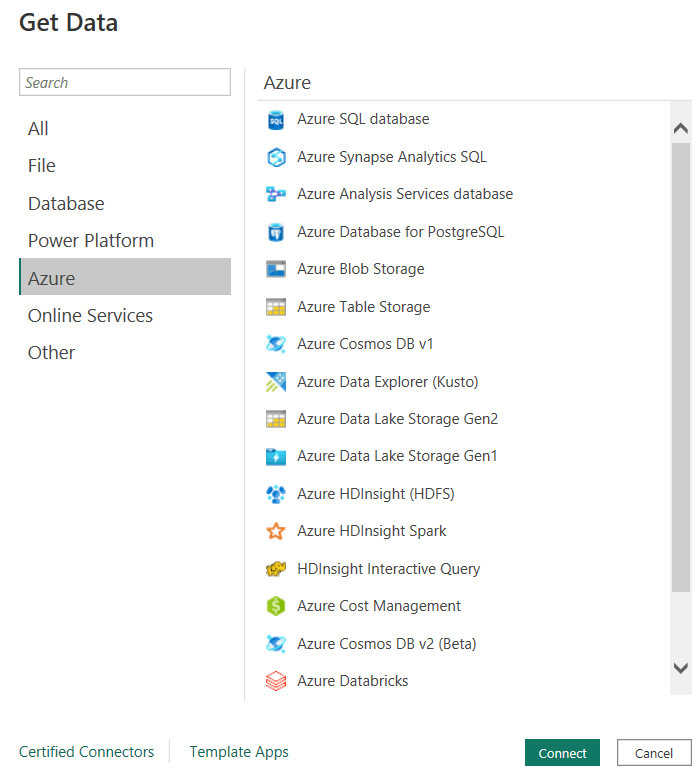Viewport: 698px width, 776px height.
Task: Click the Cancel button
Action: pyautogui.click(x=654, y=753)
